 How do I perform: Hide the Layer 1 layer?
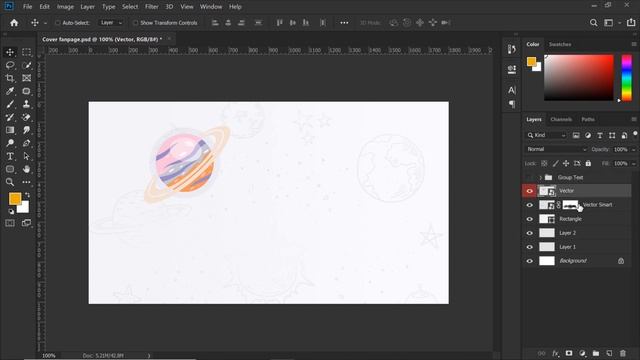click(x=530, y=247)
